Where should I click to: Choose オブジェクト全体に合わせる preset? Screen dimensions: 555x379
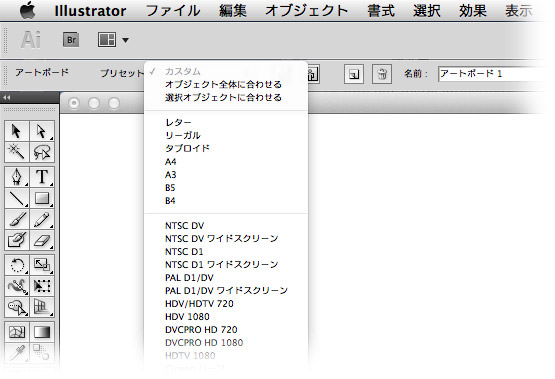coord(226,85)
